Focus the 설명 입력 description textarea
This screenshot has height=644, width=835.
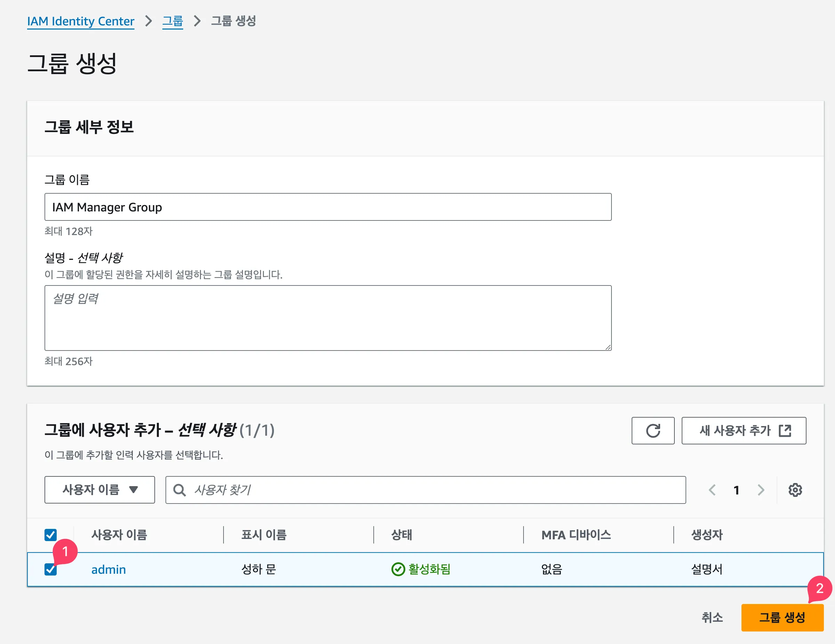328,318
